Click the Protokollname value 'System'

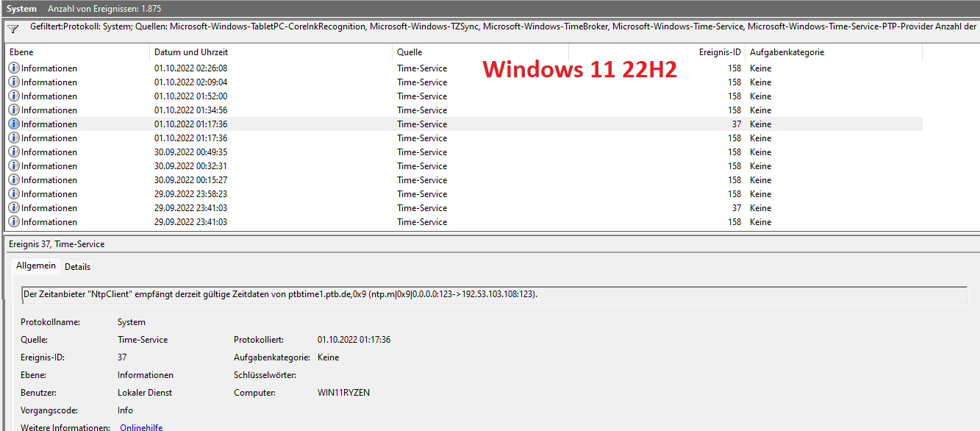(132, 321)
